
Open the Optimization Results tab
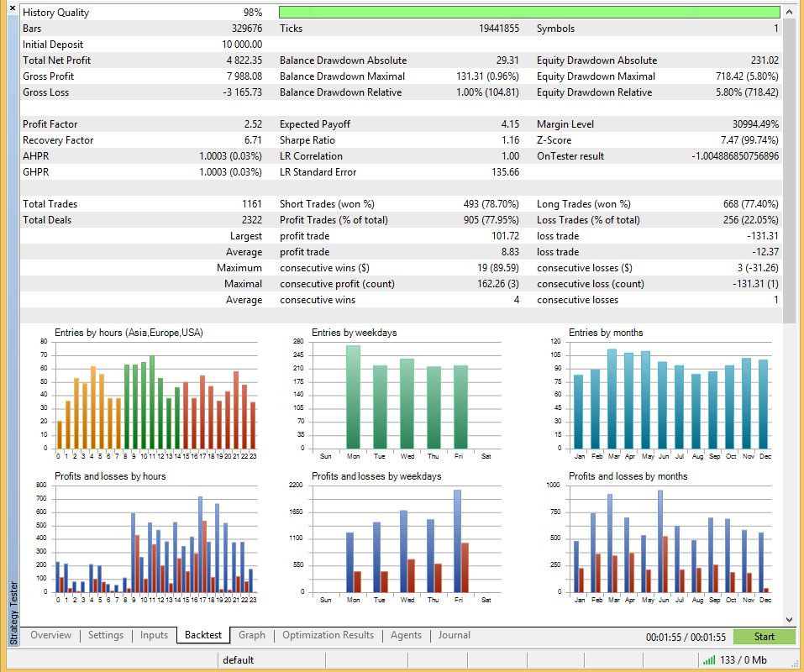point(328,636)
